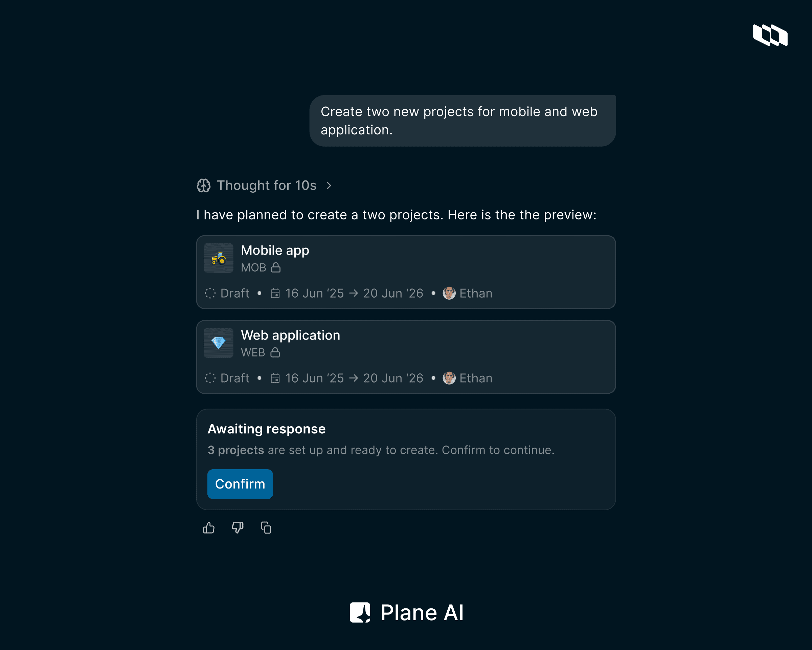
Task: Click the thumbs down feedback icon
Action: click(237, 527)
